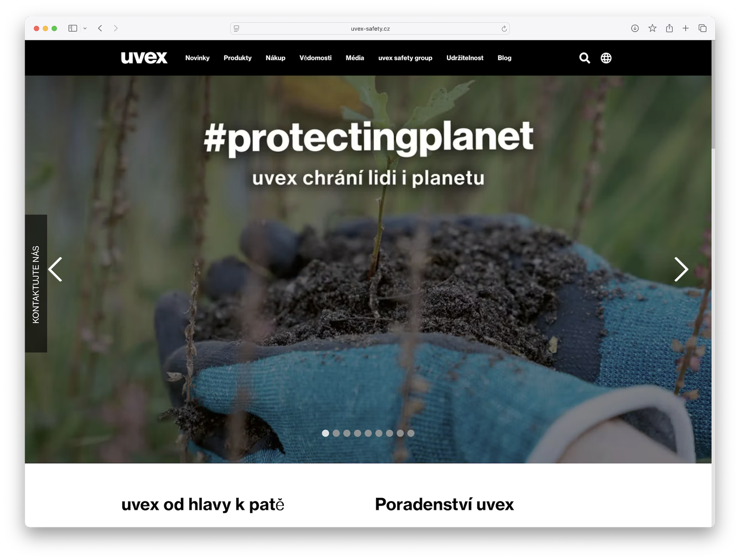The width and height of the screenshot is (740, 560).
Task: Expand the sidebar options dropdown chevron
Action: [x=85, y=28]
